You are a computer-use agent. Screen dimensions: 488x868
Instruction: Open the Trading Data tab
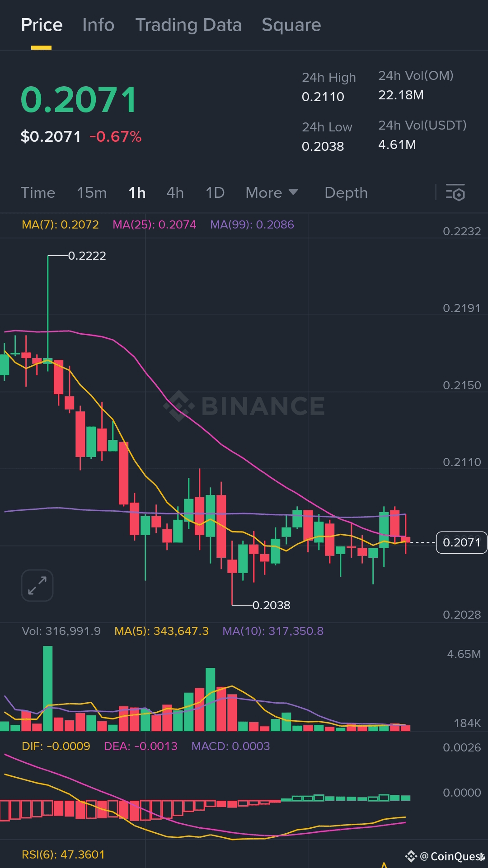tap(188, 25)
